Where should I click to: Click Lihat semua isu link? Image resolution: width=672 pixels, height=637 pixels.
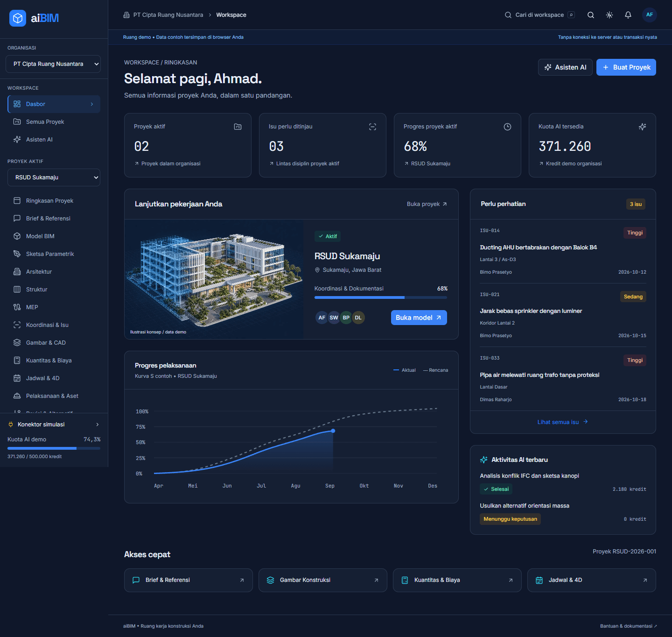point(563,422)
